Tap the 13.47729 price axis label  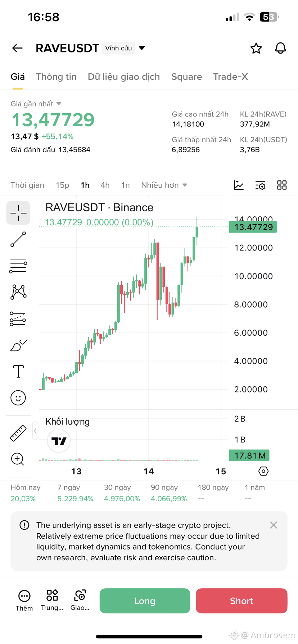[x=253, y=227]
